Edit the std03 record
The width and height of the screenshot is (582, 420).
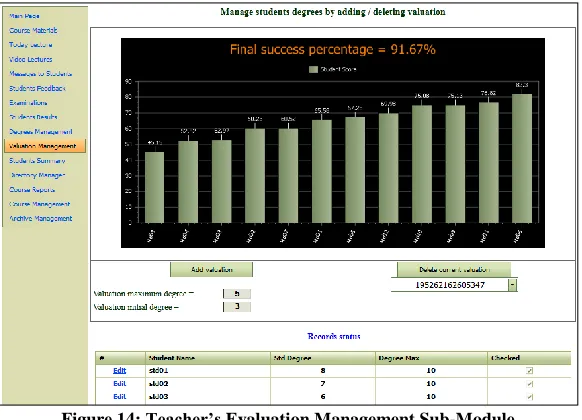(x=120, y=397)
